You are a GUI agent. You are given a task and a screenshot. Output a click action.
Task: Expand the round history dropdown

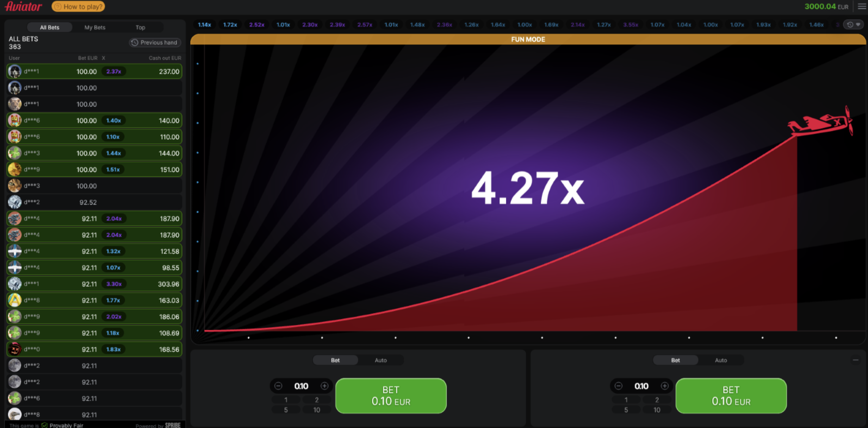(x=854, y=25)
